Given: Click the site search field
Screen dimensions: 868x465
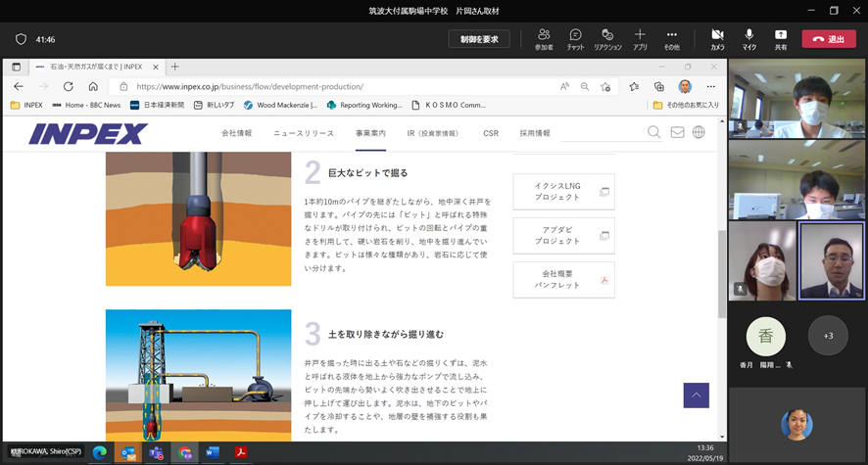Looking at the screenshot, I should tap(603, 133).
